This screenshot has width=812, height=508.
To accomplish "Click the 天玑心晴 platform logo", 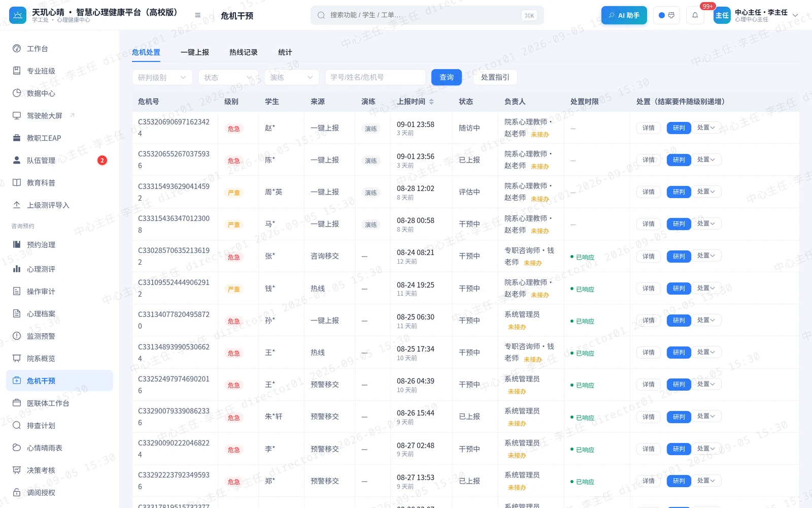I will (x=18, y=15).
